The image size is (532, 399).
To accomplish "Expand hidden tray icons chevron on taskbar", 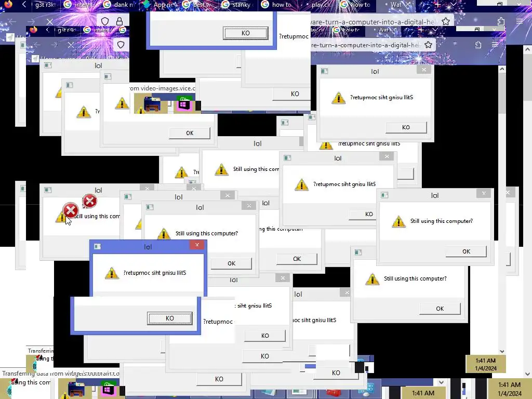I will [441, 382].
